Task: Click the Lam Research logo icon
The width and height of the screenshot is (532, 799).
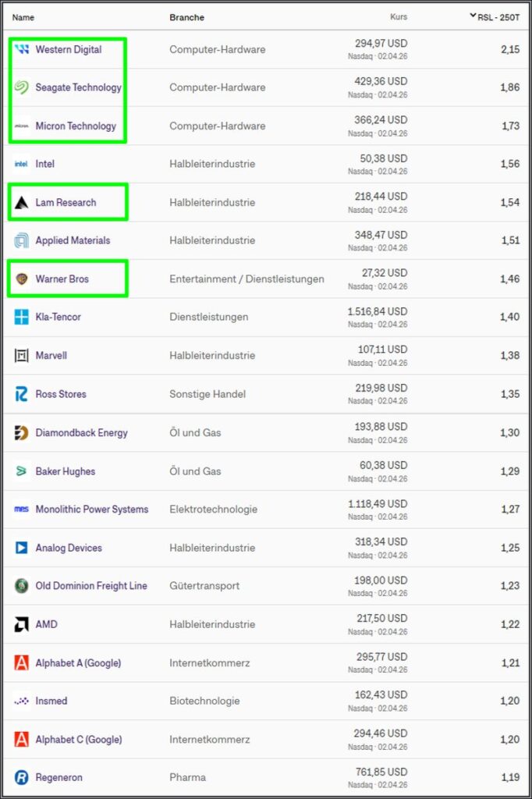Action: click(x=22, y=203)
